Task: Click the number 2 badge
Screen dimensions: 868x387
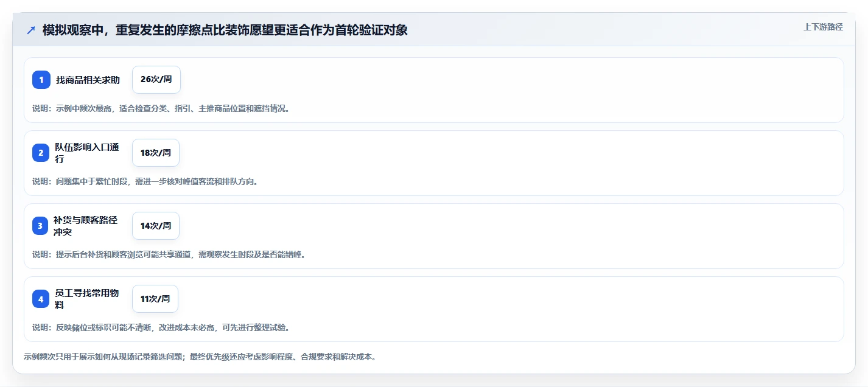Action: [x=41, y=153]
